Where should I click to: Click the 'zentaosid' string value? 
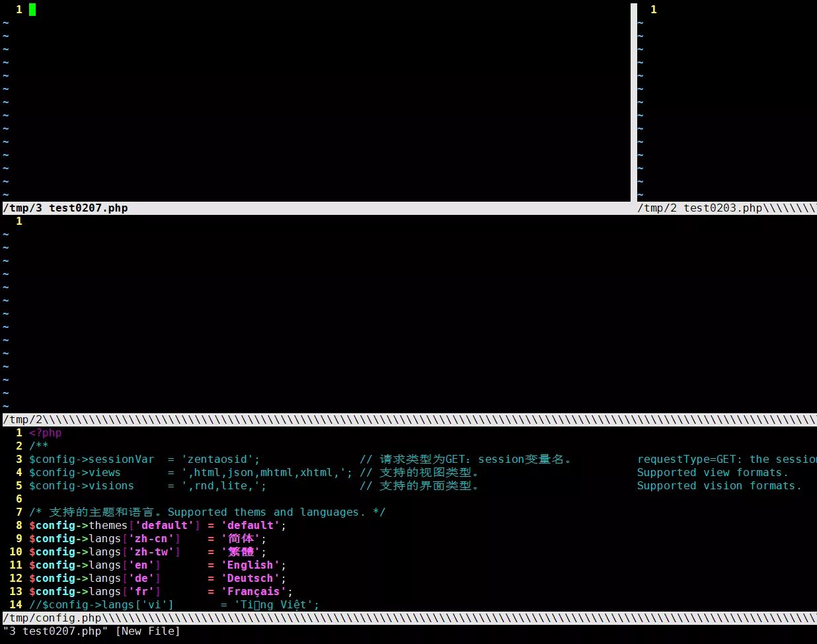click(217, 460)
